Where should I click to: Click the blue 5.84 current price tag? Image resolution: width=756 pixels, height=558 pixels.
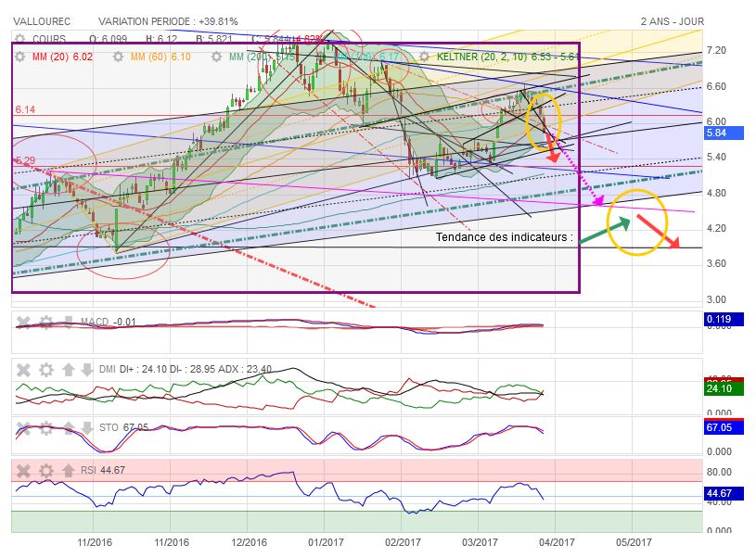[724, 133]
